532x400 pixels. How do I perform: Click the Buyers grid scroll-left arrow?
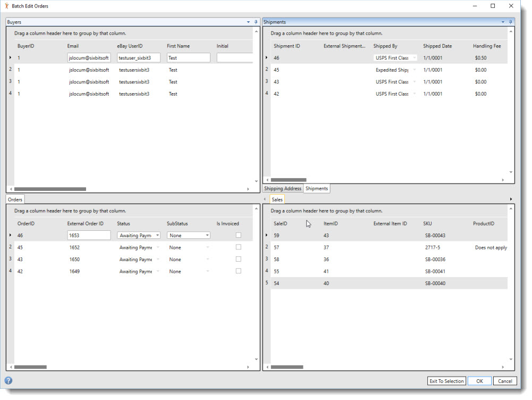(11, 189)
